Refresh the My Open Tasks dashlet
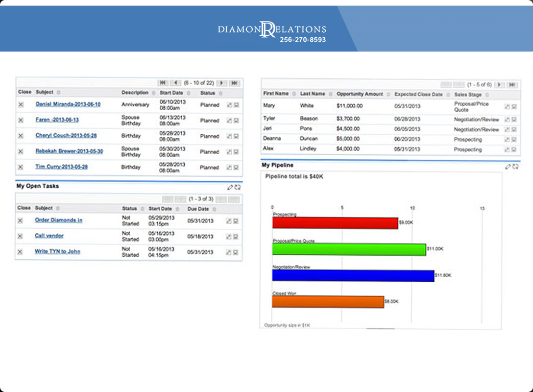The width and height of the screenshot is (533, 392). click(237, 187)
